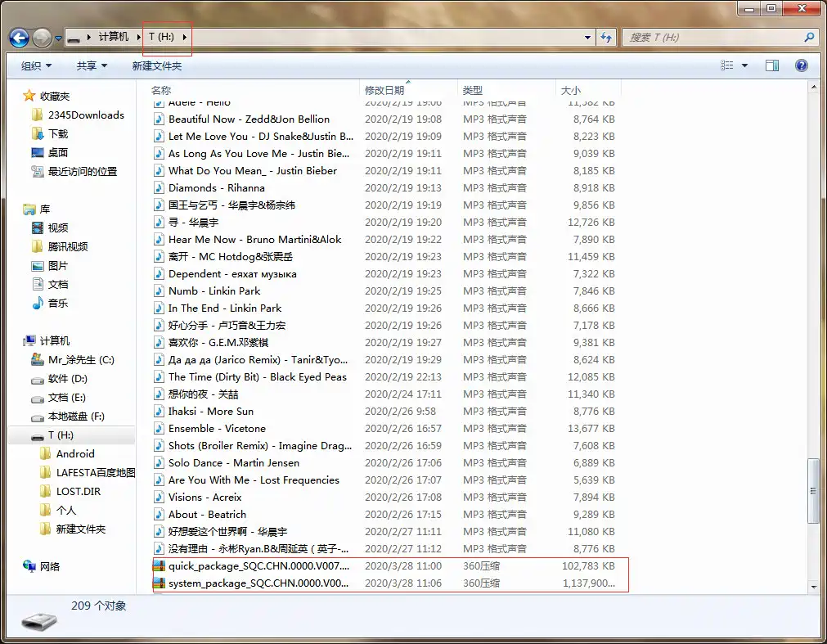Screen dimensions: 827x644
Task: Click the change view icon in toolbar
Action: pos(727,65)
